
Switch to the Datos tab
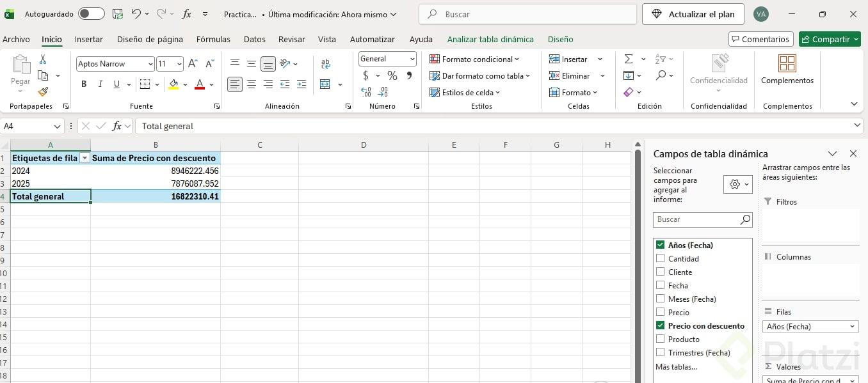pos(255,39)
